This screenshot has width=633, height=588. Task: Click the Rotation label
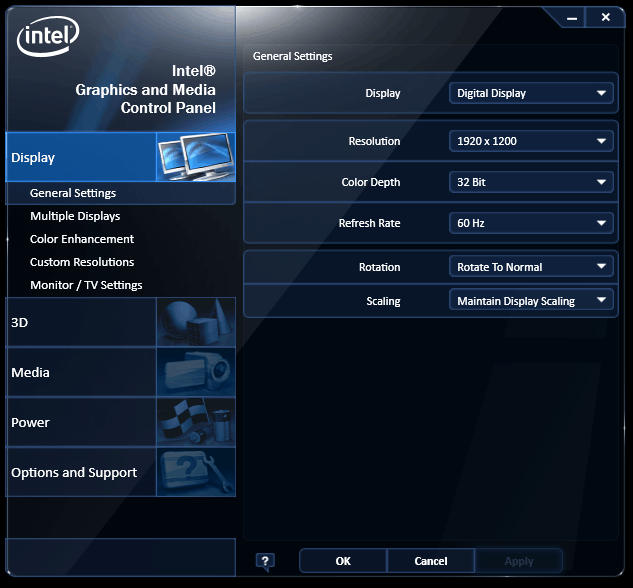coord(379,267)
